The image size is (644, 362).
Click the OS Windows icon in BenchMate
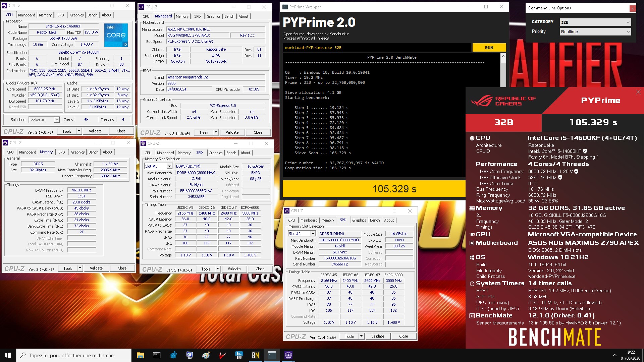[472, 257]
